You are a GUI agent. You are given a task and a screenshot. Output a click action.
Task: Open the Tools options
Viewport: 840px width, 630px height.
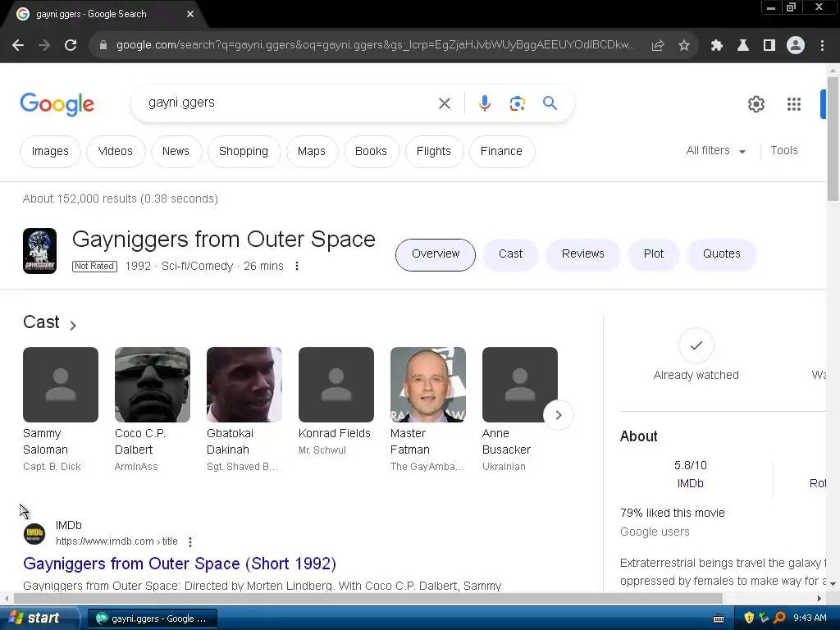[784, 151]
